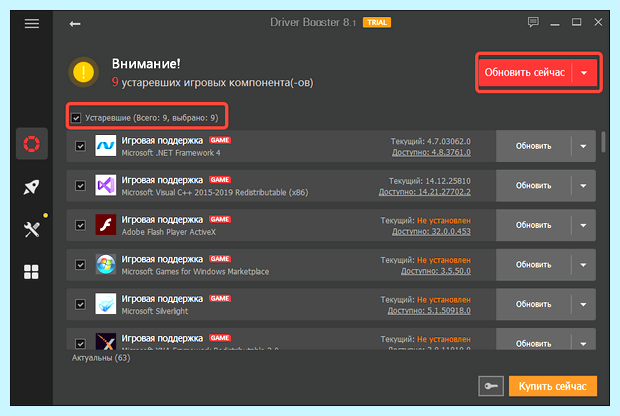This screenshot has width=620, height=416.
Task: Open the Tools wrench sidebar icon
Action: coord(32,229)
